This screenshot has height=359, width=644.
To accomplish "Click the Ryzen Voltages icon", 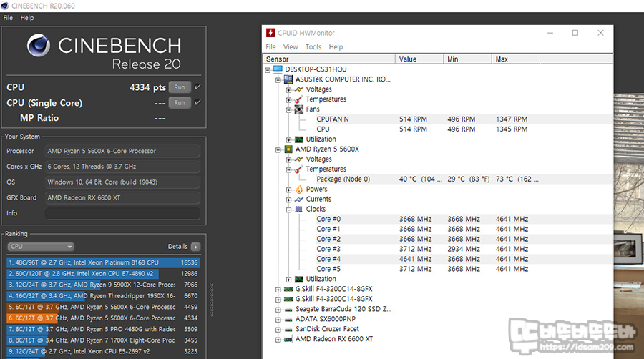I will click(x=299, y=159).
